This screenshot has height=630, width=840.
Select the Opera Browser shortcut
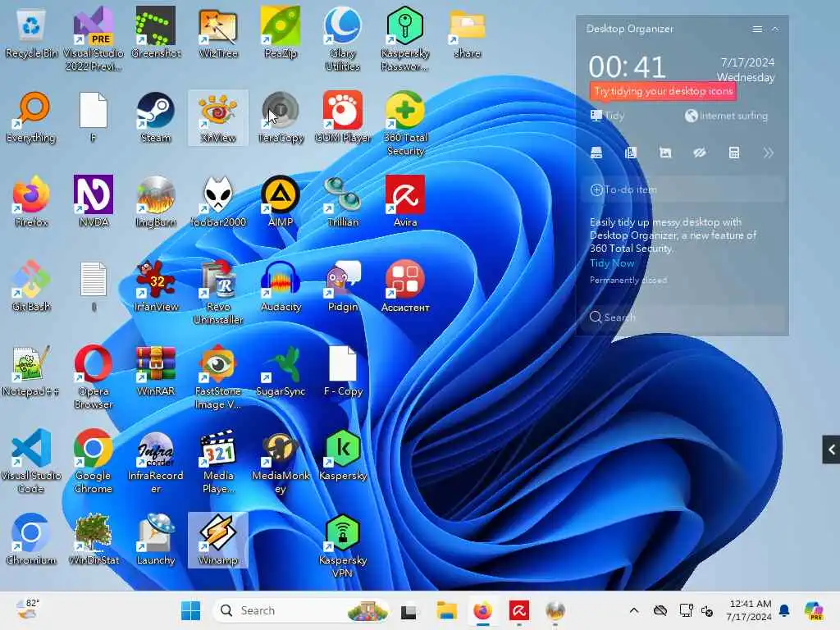pos(94,377)
